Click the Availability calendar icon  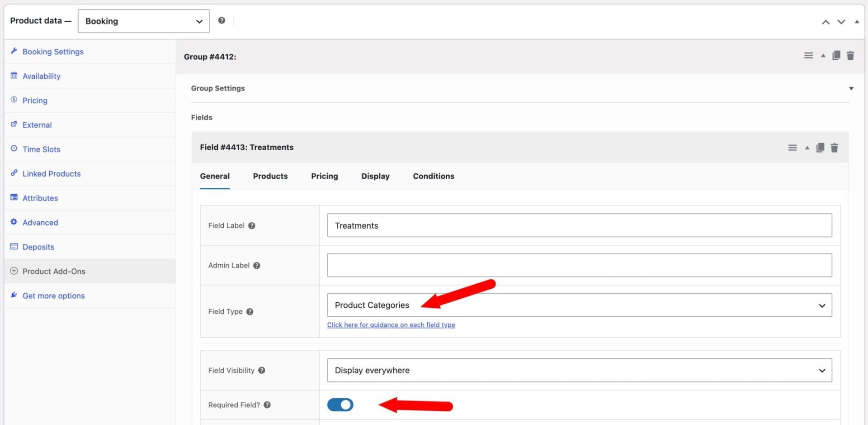pyautogui.click(x=14, y=76)
